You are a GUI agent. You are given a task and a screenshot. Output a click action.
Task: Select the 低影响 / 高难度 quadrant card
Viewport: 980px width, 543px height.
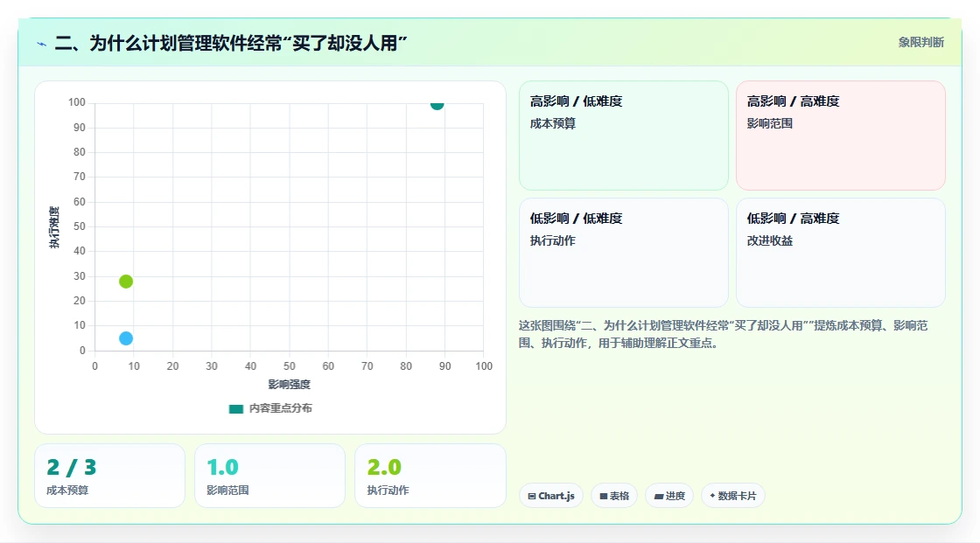[841, 253]
